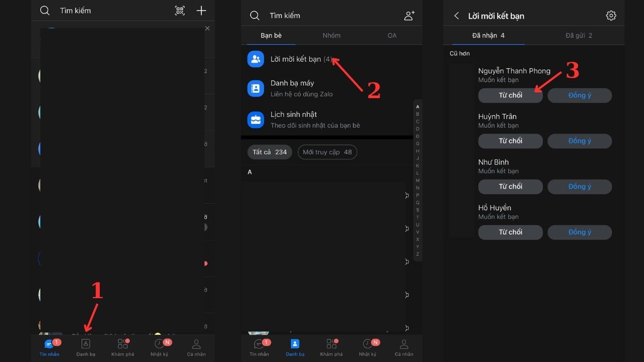Viewport: 644px width, 362px height.
Task: Decline Như Bình's friend request
Action: 510,187
